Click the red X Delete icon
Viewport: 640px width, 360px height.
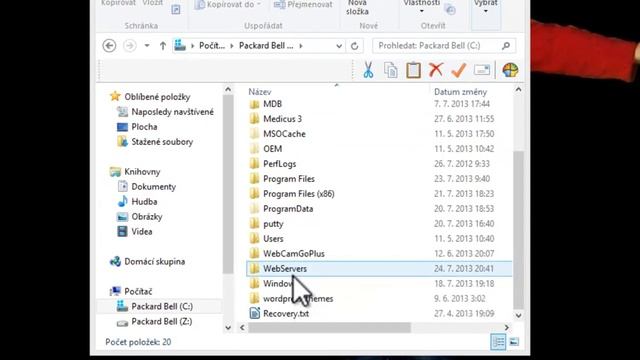[436, 70]
